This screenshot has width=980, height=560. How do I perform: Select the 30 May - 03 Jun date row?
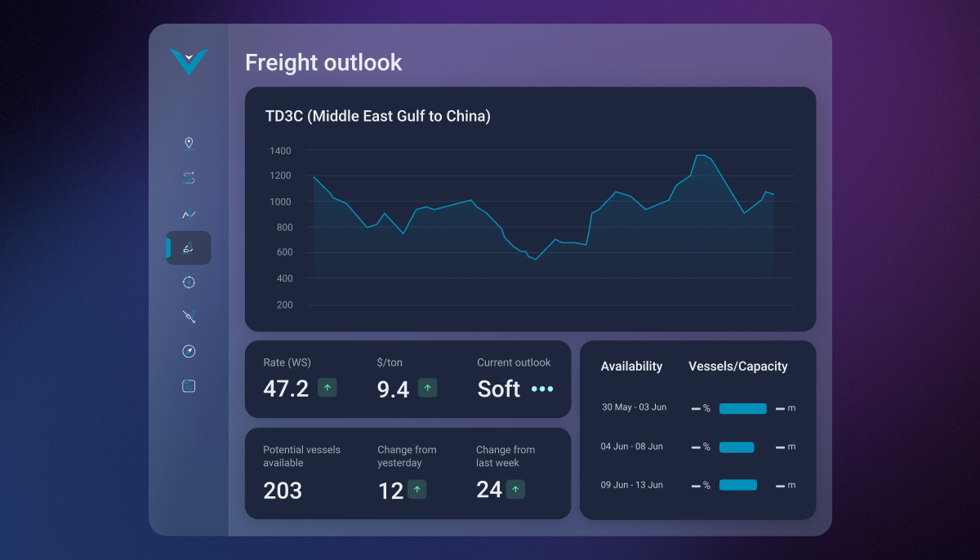(x=635, y=407)
